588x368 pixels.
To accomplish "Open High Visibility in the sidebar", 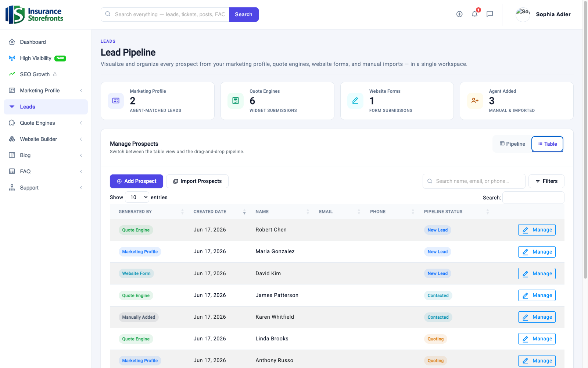I will point(46,58).
